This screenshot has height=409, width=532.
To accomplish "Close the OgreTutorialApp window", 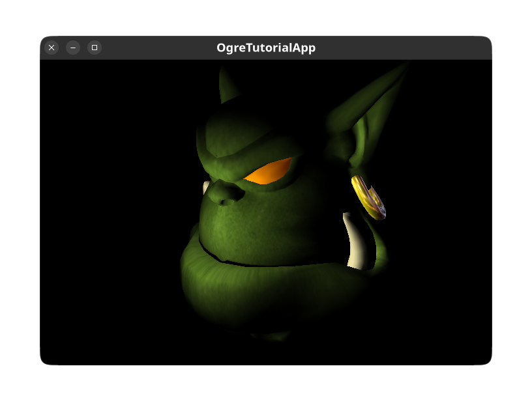I will click(52, 48).
